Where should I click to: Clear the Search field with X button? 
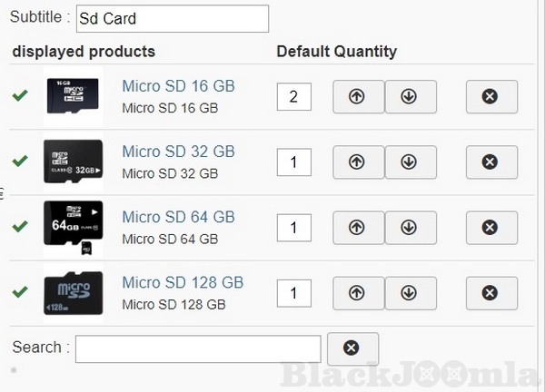(x=352, y=348)
